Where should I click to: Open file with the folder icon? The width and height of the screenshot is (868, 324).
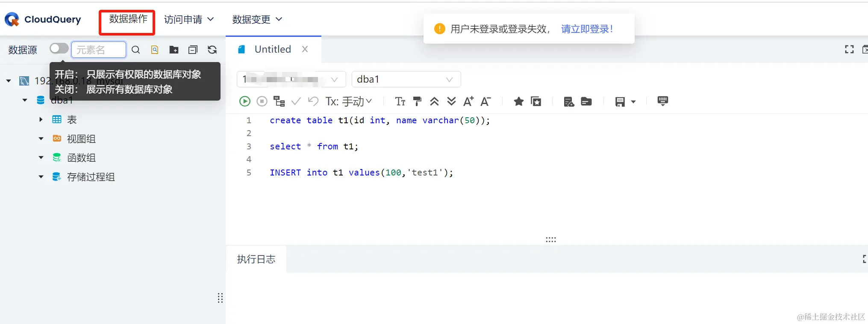click(x=586, y=101)
